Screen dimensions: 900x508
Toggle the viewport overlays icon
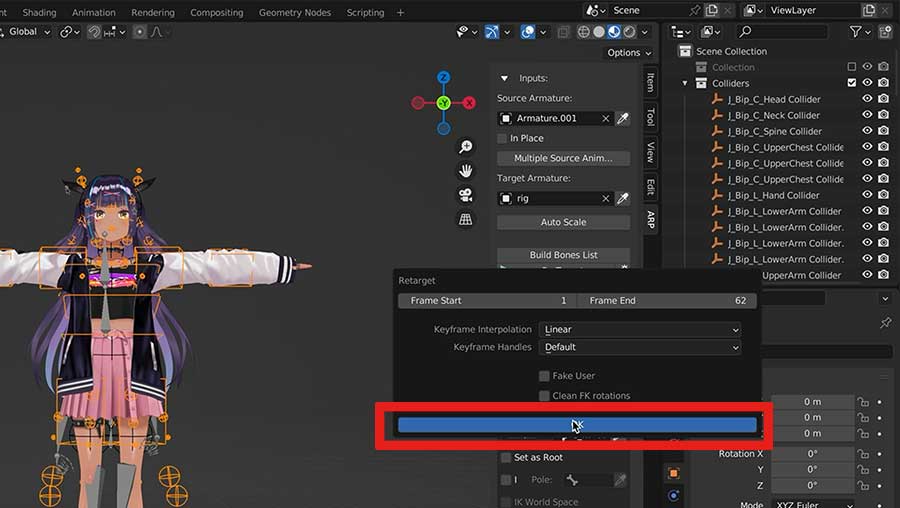tap(528, 32)
